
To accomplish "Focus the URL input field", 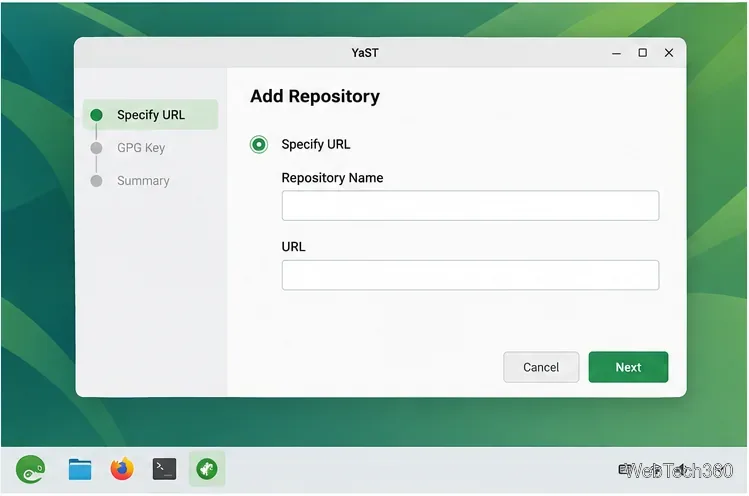I will [471, 275].
